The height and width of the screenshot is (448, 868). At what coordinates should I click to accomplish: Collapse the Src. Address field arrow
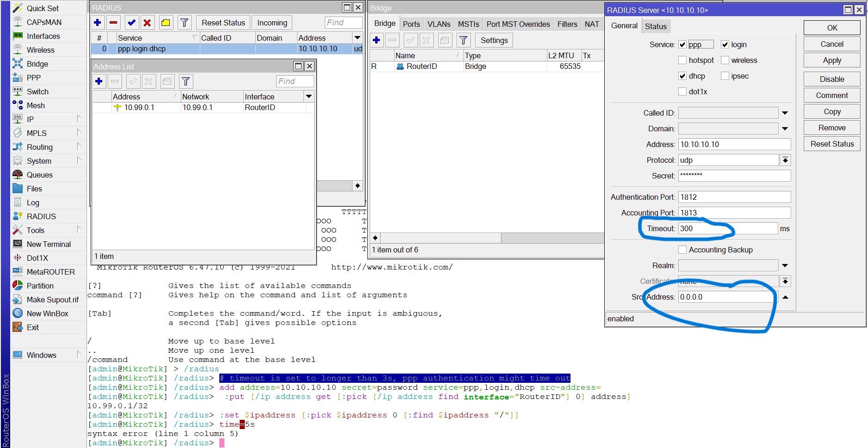785,297
